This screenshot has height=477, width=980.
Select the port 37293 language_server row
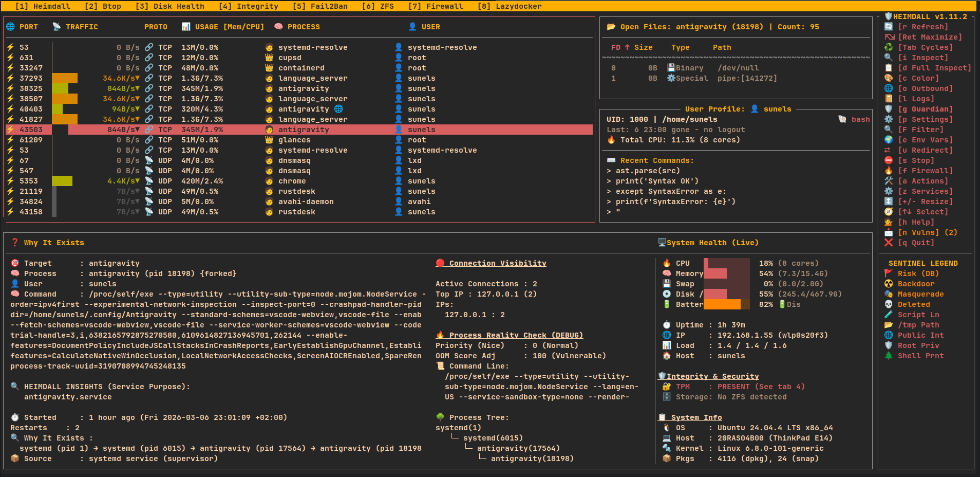[299, 78]
